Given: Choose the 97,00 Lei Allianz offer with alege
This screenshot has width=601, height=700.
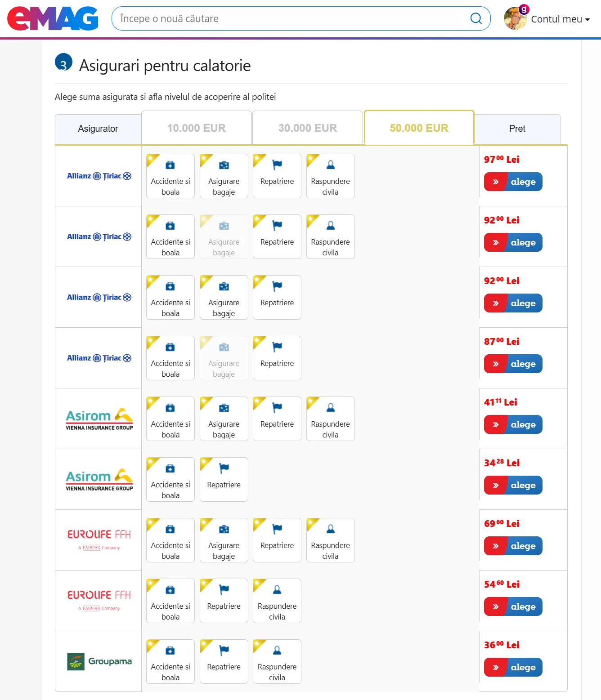Looking at the screenshot, I should (513, 182).
